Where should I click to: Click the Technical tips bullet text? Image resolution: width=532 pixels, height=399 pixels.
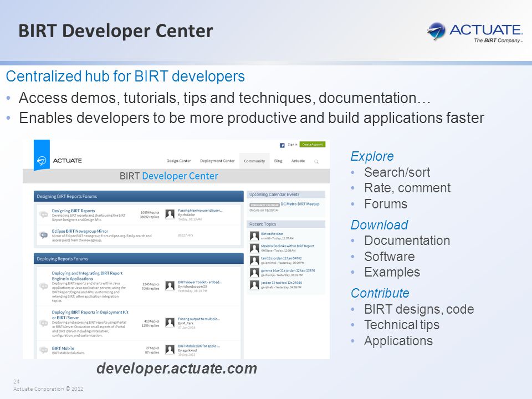tap(402, 325)
